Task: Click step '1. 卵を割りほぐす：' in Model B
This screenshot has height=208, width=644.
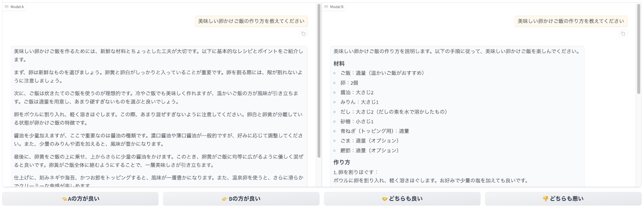Action: (356, 172)
